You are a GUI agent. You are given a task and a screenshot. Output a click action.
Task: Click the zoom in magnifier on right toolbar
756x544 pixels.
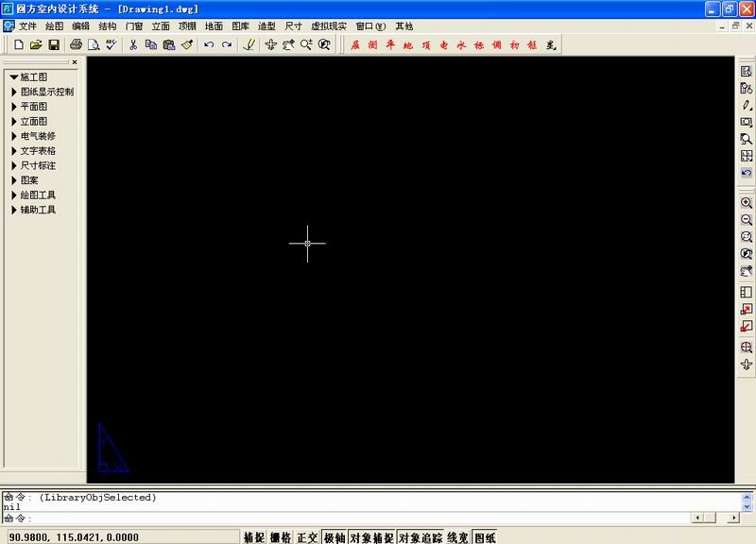pyautogui.click(x=747, y=203)
